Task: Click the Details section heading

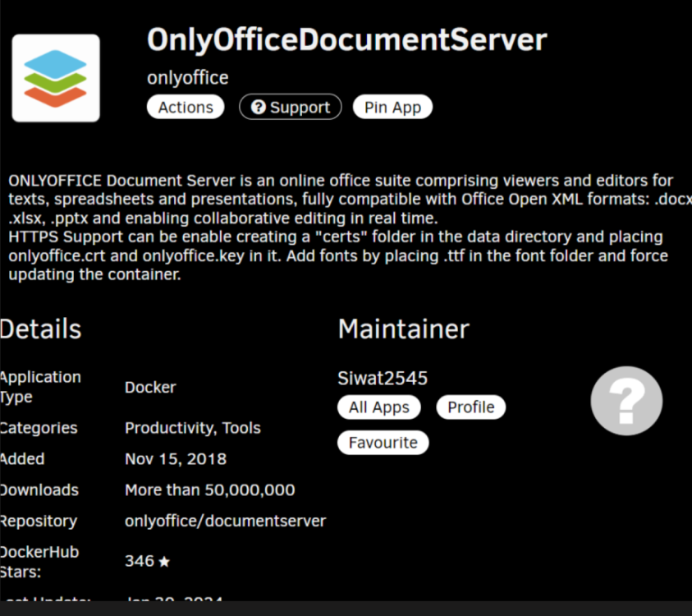Action: click(x=40, y=329)
